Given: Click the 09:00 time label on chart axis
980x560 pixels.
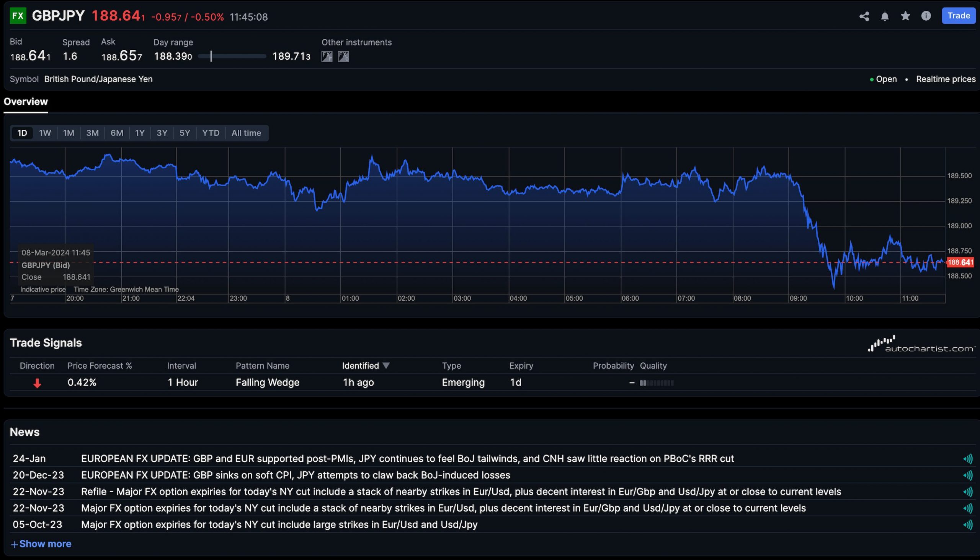Looking at the screenshot, I should [798, 298].
